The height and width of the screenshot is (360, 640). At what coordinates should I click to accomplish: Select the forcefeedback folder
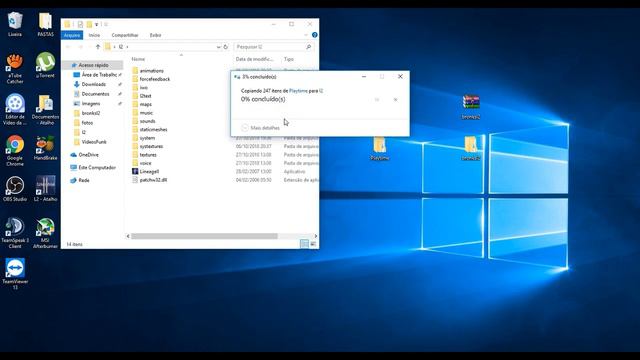pyautogui.click(x=154, y=79)
